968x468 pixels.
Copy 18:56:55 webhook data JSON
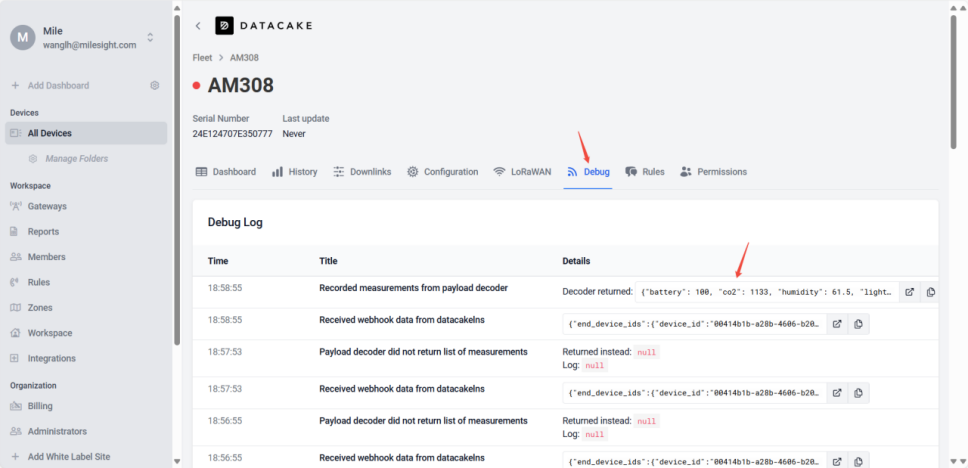pyautogui.click(x=858, y=461)
